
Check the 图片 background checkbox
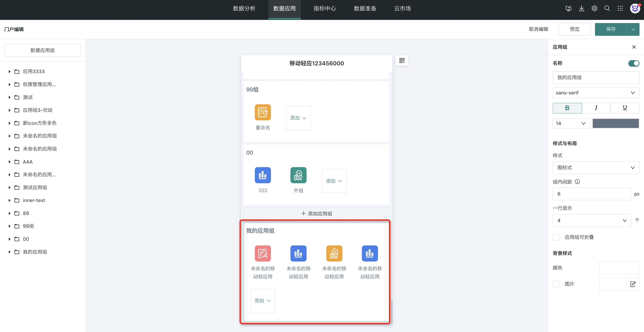tap(556, 284)
